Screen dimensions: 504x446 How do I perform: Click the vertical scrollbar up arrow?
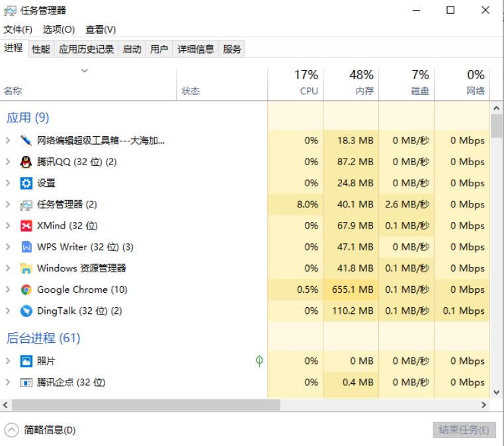497,108
